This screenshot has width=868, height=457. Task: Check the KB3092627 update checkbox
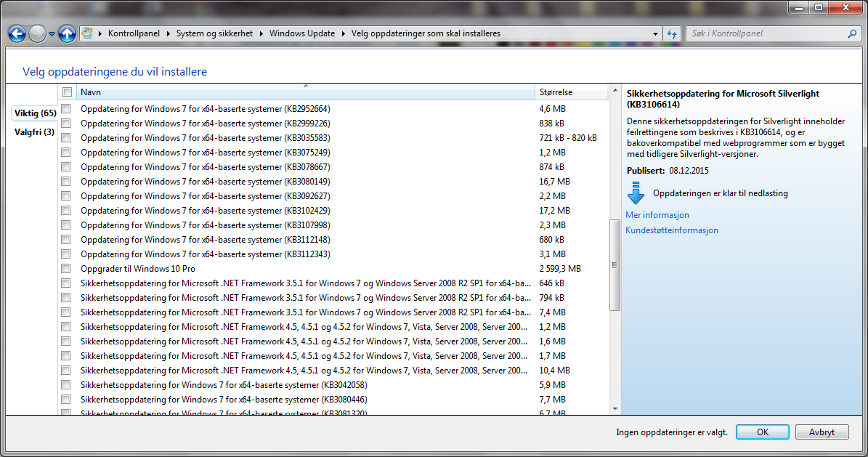pos(66,195)
